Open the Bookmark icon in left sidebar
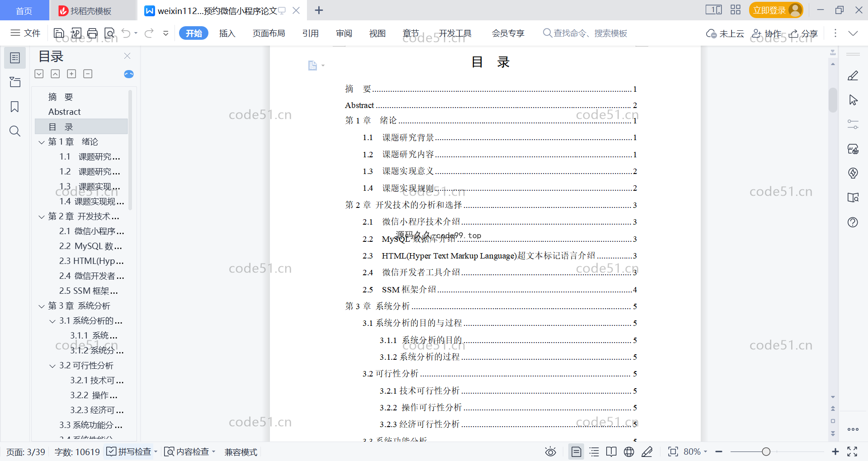The height and width of the screenshot is (461, 868). pos(15,107)
